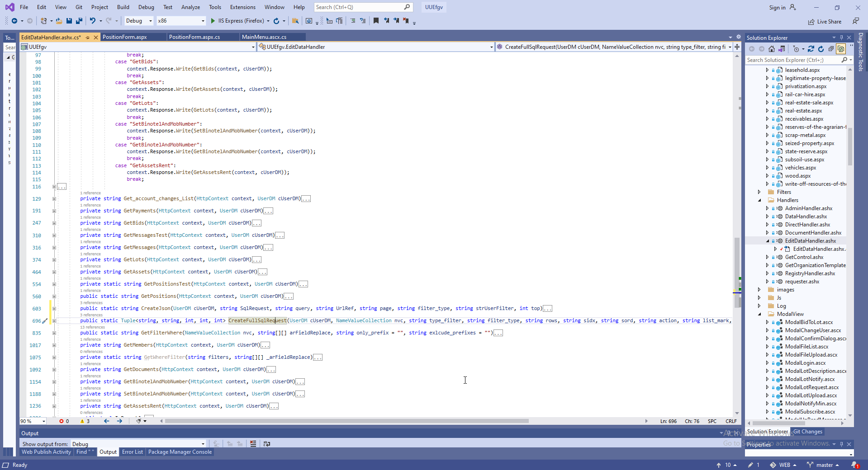Open the Debug menu
The image size is (868, 470).
coord(146,7)
